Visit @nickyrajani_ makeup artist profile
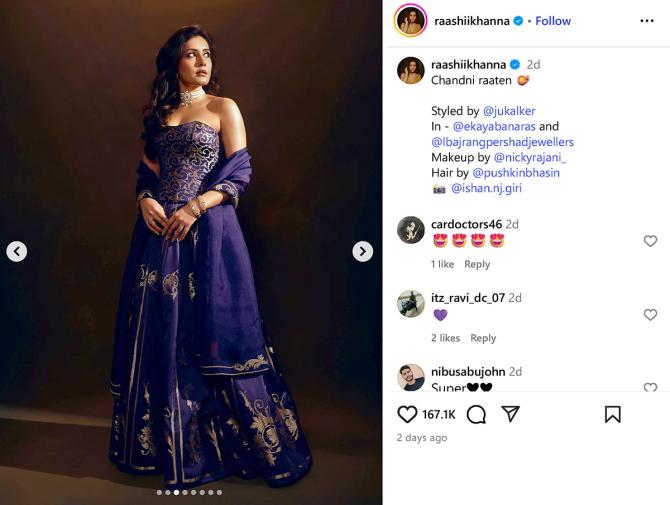This screenshot has width=670, height=505. 530,158
